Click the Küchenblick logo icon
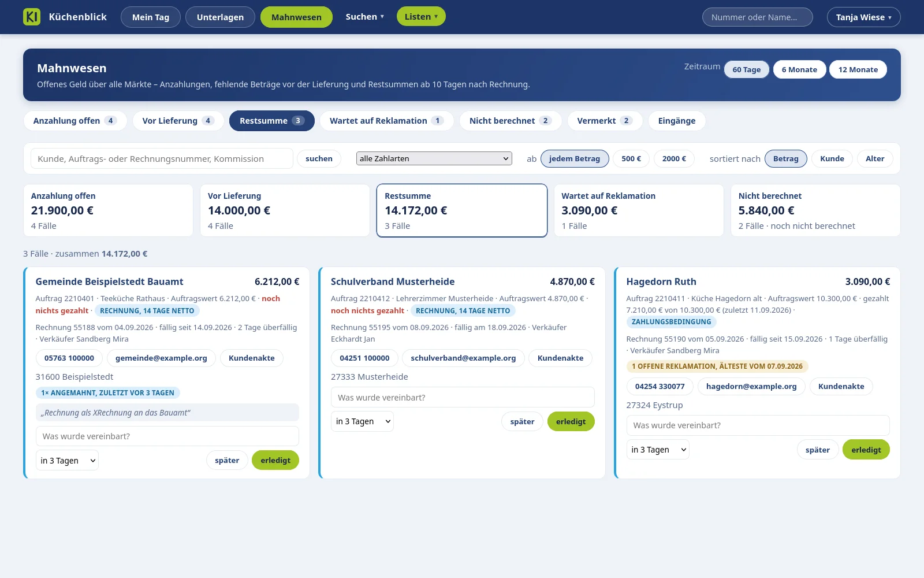 point(32,17)
